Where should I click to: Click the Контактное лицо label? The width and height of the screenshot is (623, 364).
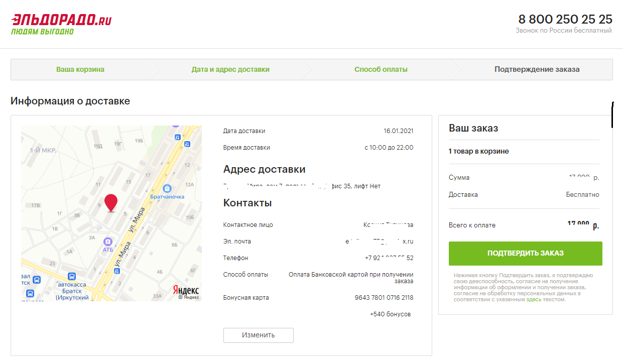pos(248,225)
